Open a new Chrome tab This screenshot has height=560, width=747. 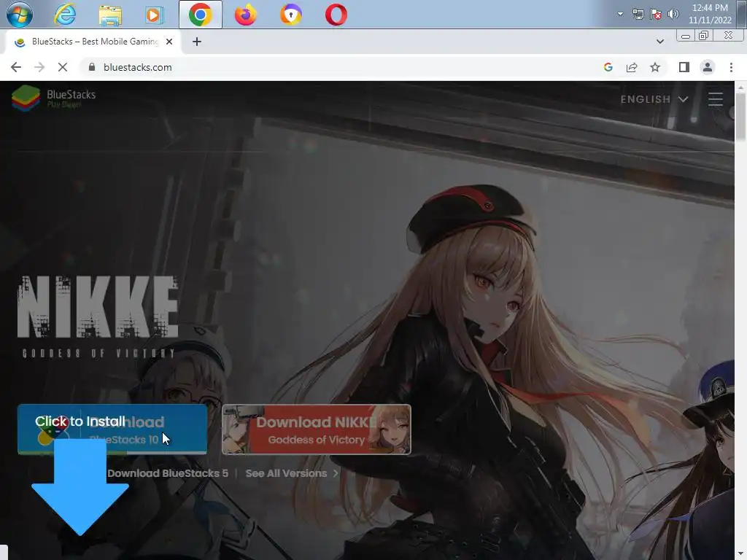(x=197, y=42)
